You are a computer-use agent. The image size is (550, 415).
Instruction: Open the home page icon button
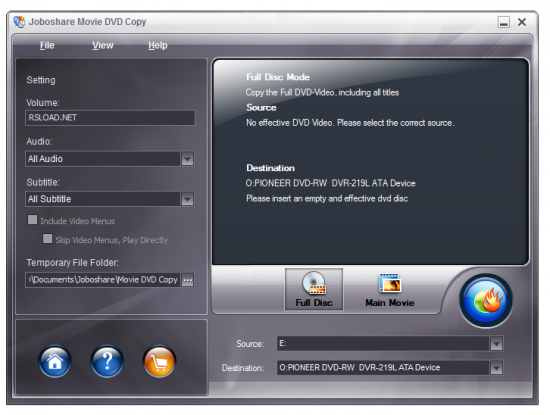[x=55, y=361]
